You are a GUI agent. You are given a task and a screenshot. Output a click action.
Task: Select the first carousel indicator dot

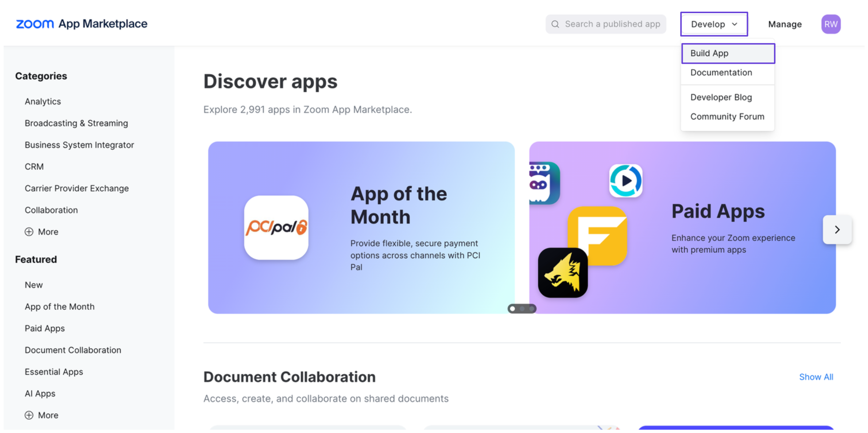point(512,309)
